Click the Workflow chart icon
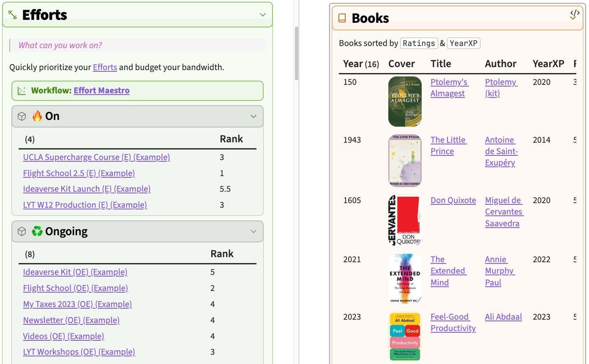Screen dimensions: 589x364 [x=22, y=91]
